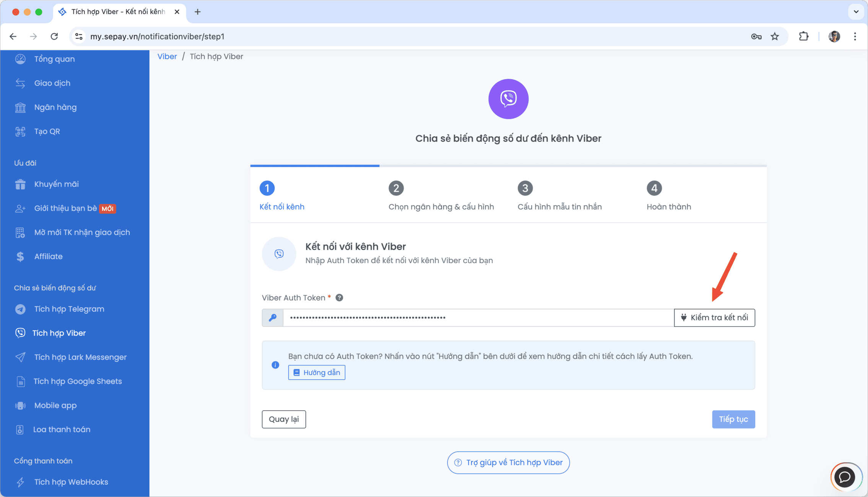Click the Giới thiệu bạn bè person icon
This screenshot has width=868, height=497.
point(20,209)
